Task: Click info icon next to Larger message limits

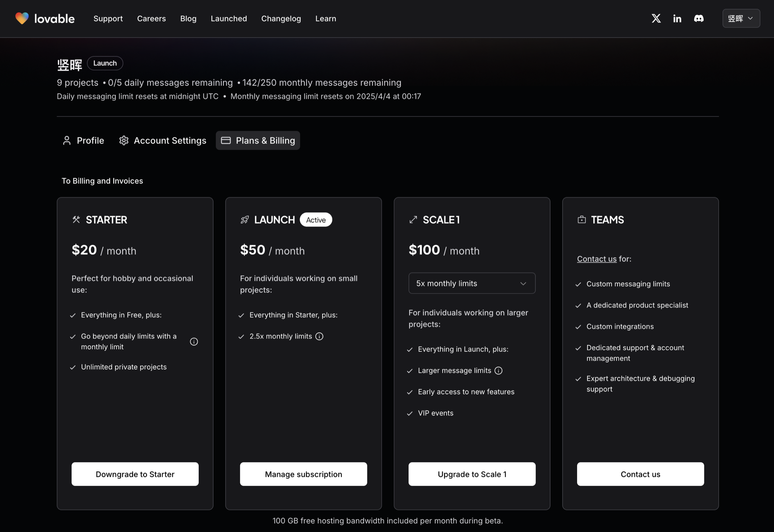Action: (x=498, y=371)
